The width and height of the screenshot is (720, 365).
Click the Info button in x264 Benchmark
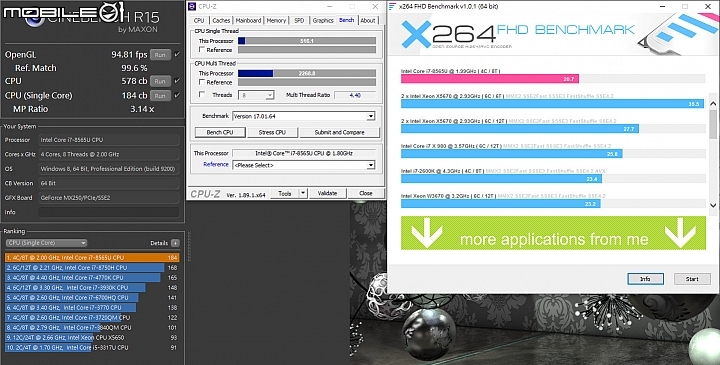tap(646, 279)
